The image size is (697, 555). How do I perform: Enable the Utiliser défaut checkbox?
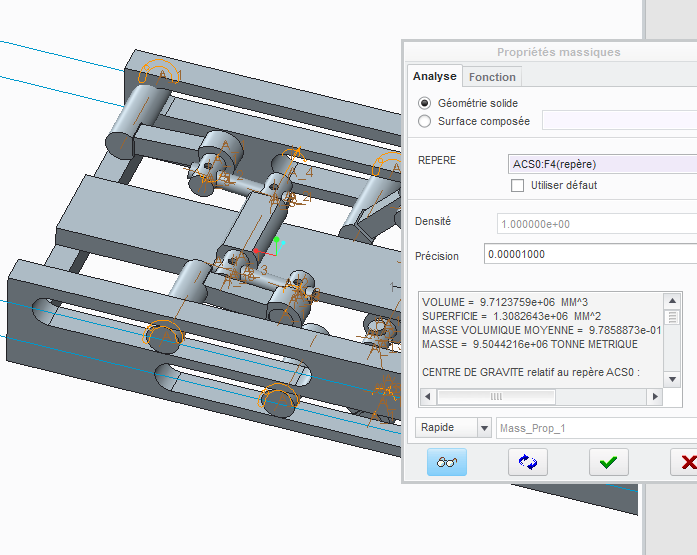[517, 185]
